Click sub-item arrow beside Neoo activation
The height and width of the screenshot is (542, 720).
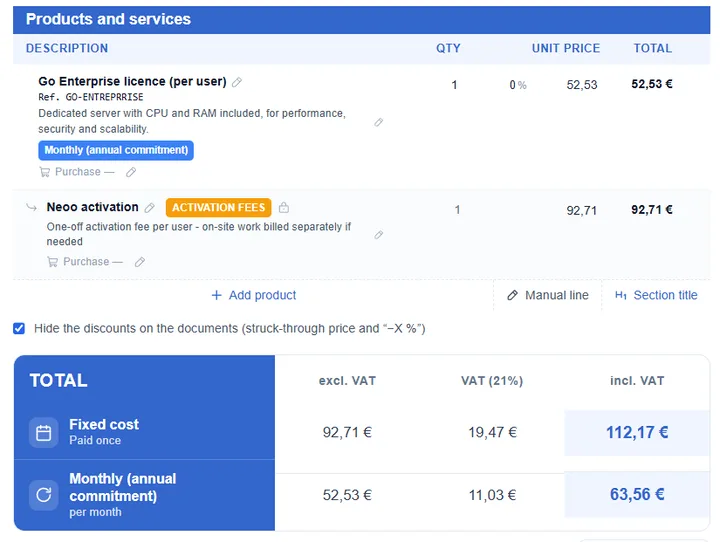pyautogui.click(x=31, y=208)
